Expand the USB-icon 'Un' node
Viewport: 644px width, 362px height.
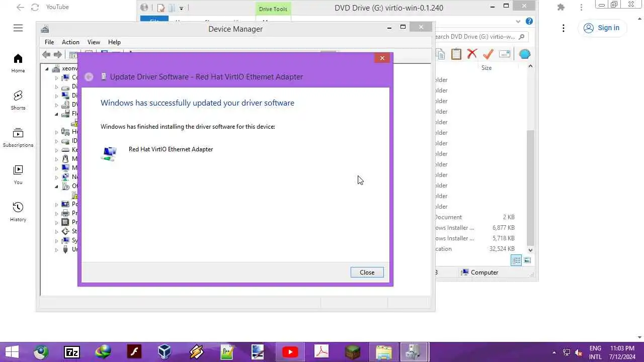tap(57, 249)
